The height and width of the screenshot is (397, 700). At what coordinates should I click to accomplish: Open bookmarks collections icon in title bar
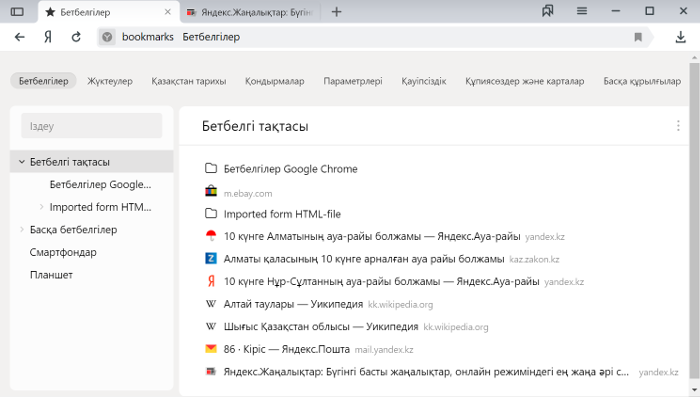(x=548, y=11)
